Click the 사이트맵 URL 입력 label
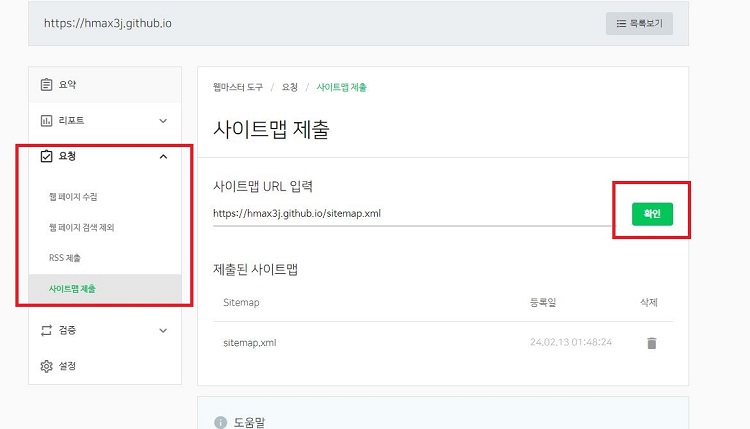 click(x=263, y=186)
